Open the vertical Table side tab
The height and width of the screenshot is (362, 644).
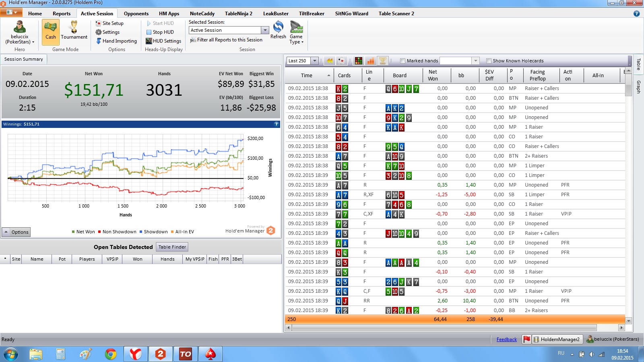[x=638, y=64]
